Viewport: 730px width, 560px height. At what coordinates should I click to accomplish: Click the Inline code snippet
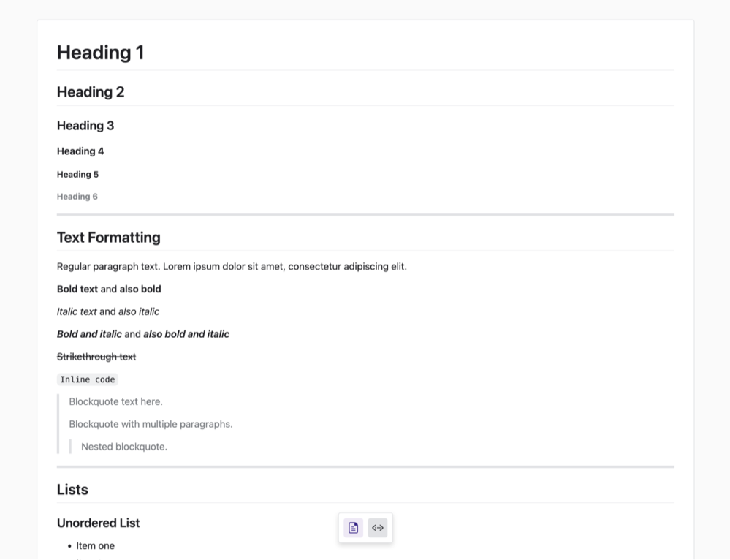tap(88, 379)
